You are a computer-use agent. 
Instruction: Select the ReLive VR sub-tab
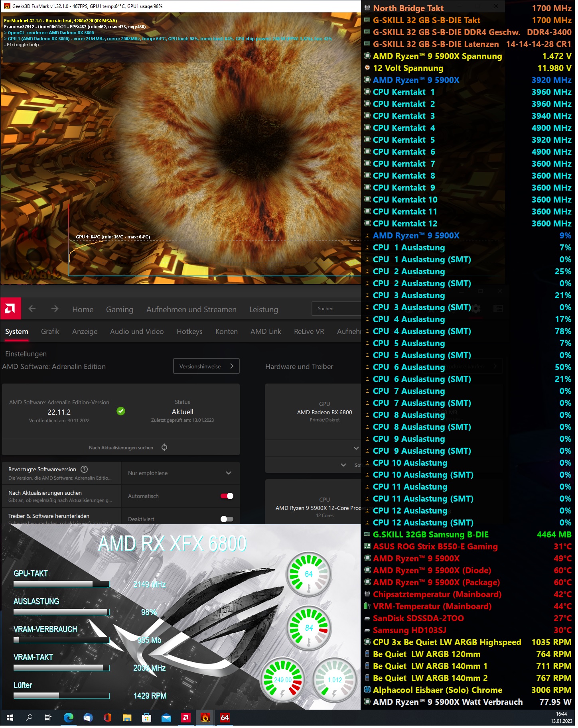pos(309,332)
